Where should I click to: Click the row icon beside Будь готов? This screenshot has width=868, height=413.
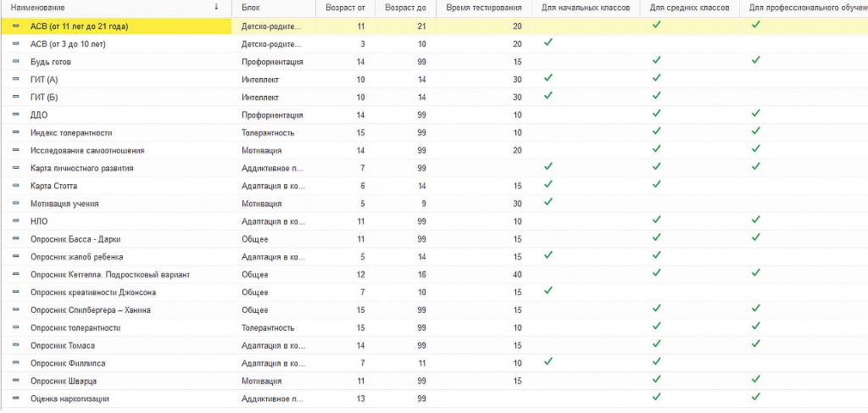(15, 61)
